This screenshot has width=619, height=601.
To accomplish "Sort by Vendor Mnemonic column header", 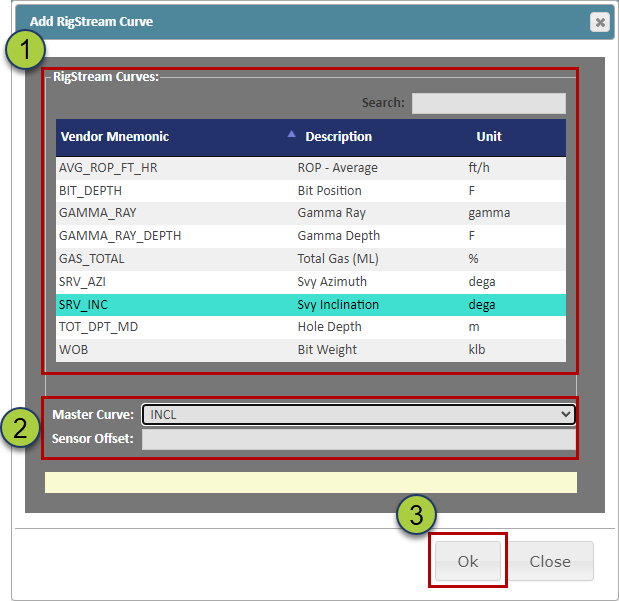I will 114,137.
